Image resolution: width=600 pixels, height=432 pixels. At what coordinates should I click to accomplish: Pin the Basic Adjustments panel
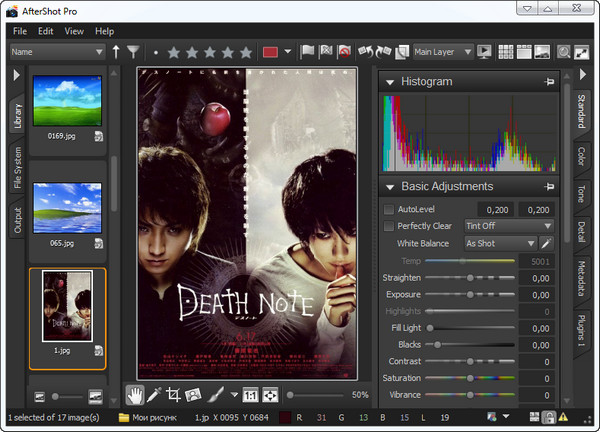click(x=549, y=187)
